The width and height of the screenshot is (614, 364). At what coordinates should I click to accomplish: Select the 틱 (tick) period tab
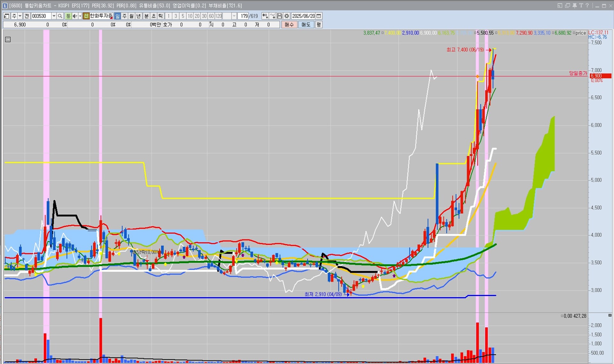pos(161,16)
